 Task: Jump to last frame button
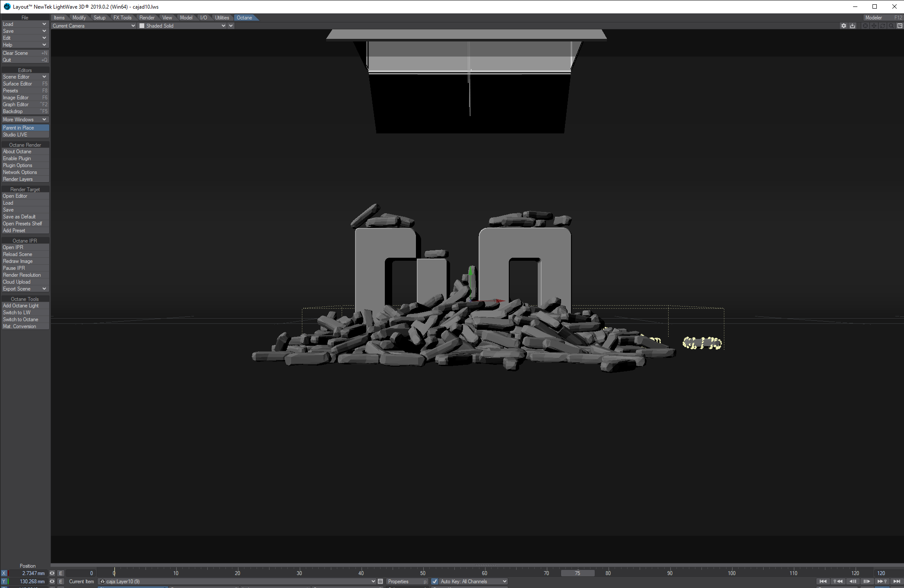tap(897, 582)
